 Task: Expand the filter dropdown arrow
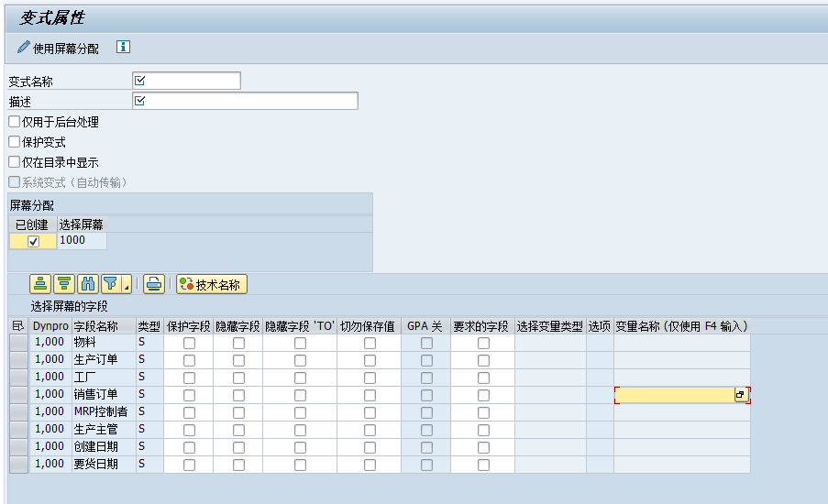click(126, 287)
